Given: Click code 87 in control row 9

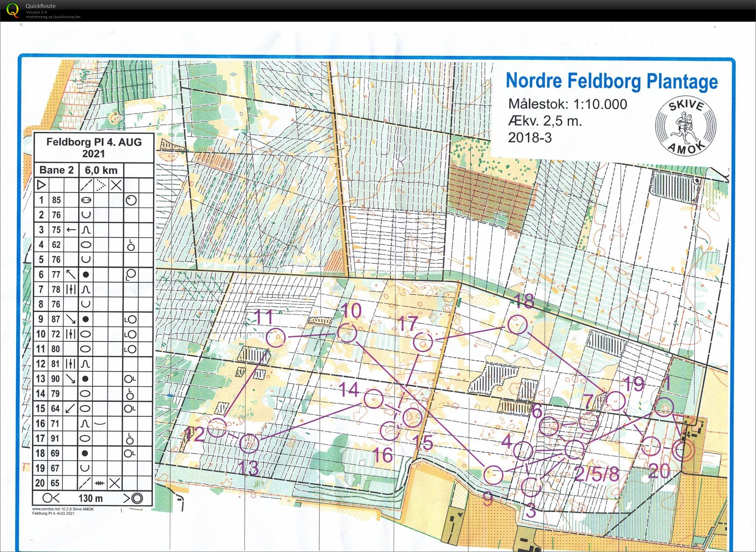Looking at the screenshot, I should coord(56,319).
